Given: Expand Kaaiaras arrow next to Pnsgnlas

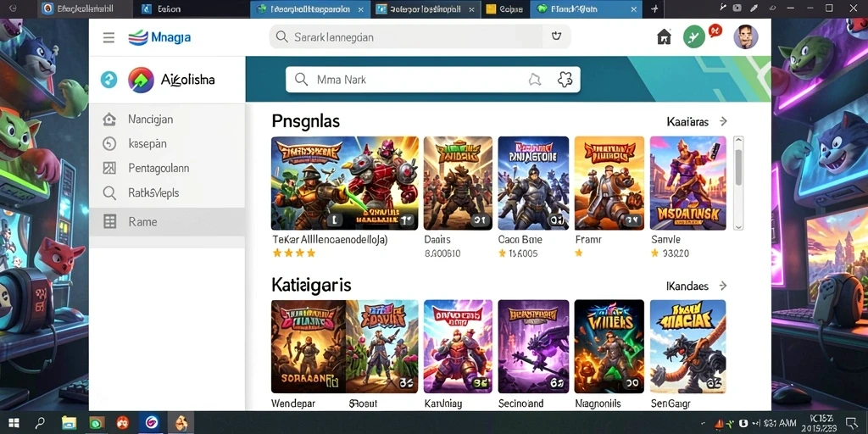Looking at the screenshot, I should point(723,121).
